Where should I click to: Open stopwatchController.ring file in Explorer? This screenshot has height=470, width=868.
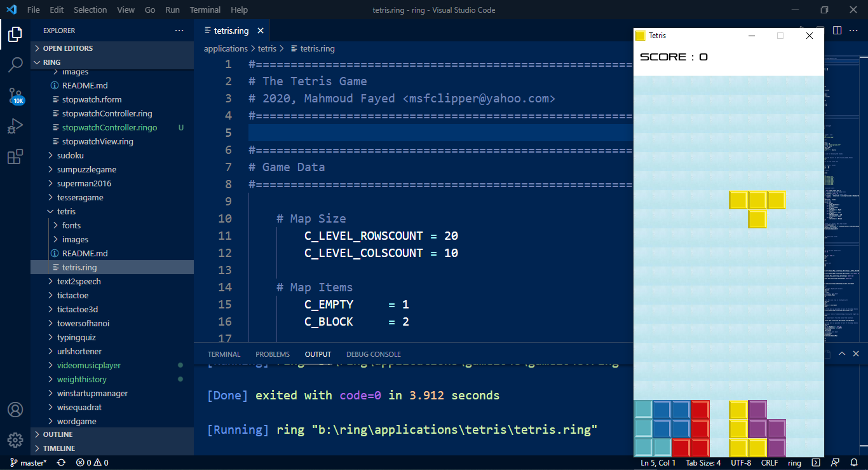click(x=107, y=113)
